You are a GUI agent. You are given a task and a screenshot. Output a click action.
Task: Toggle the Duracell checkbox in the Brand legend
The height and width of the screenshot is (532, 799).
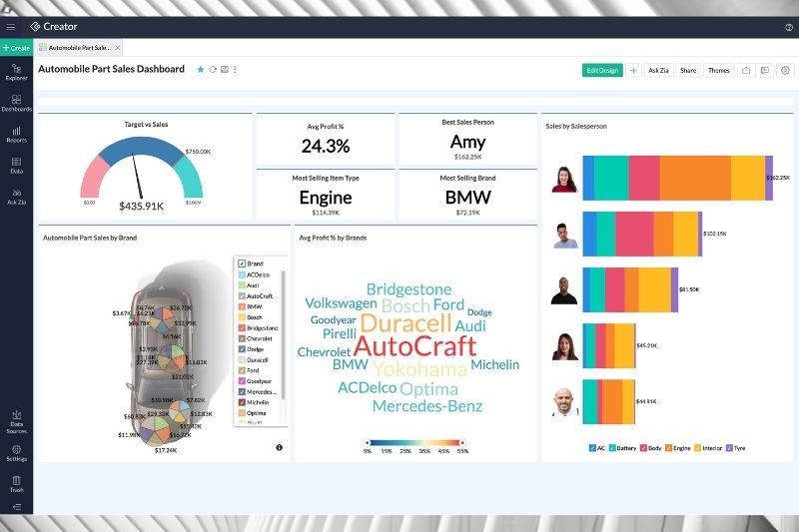(x=242, y=360)
